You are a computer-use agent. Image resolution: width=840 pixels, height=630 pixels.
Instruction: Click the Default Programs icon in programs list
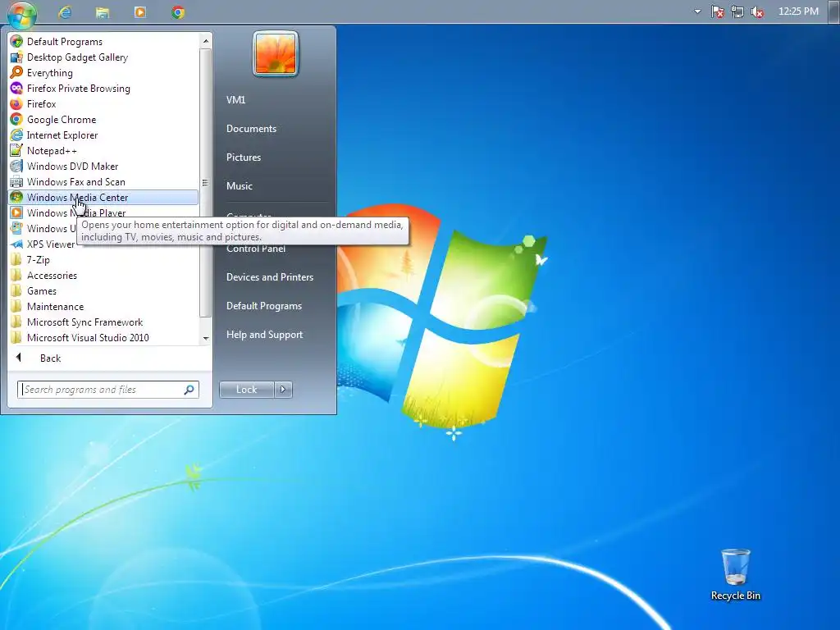16,41
